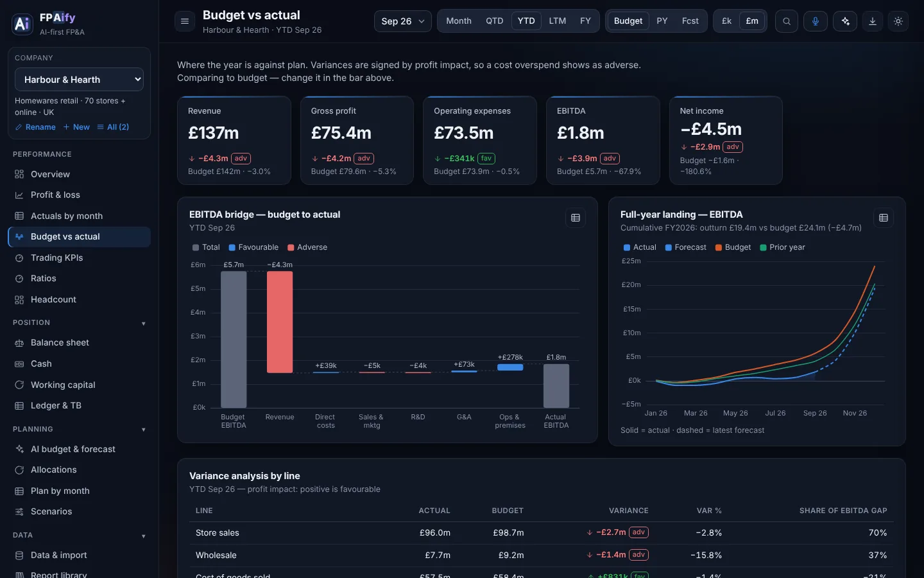Compare against PY prior year

(x=662, y=21)
